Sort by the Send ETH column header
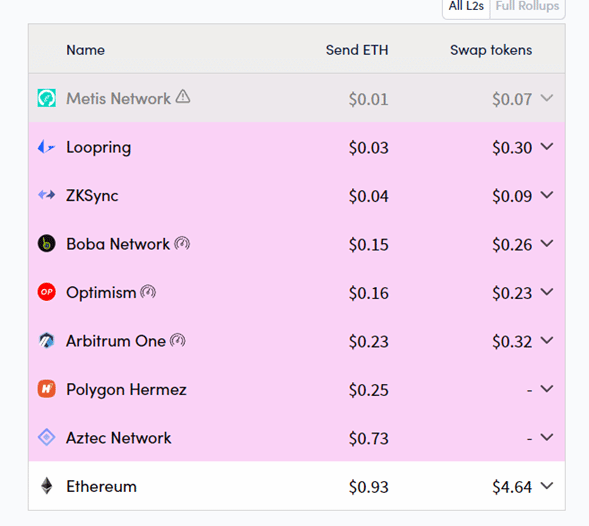Screen dimensions: 589x526 (357, 50)
